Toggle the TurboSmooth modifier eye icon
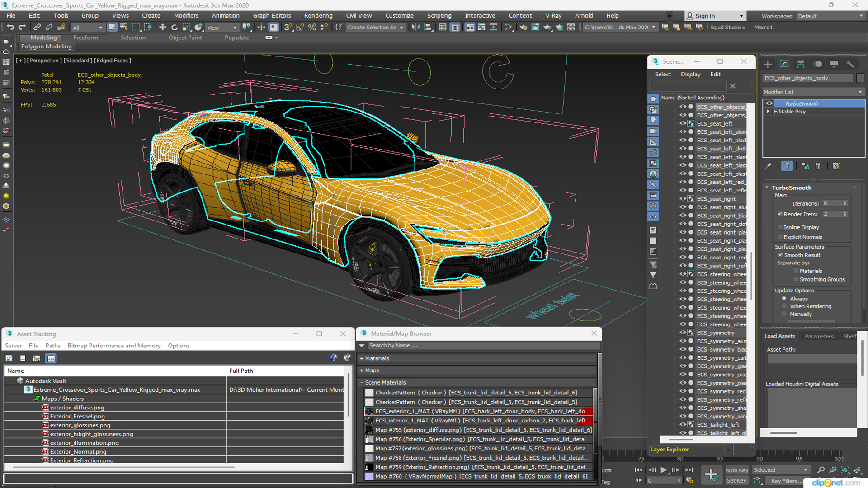This screenshot has height=488, width=868. point(769,103)
